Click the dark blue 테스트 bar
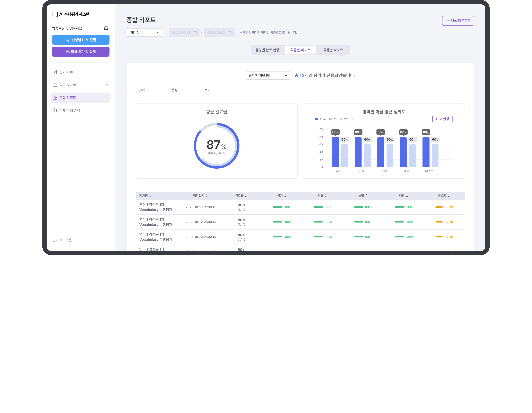Screen dimensions: 532x413 (x=426, y=152)
